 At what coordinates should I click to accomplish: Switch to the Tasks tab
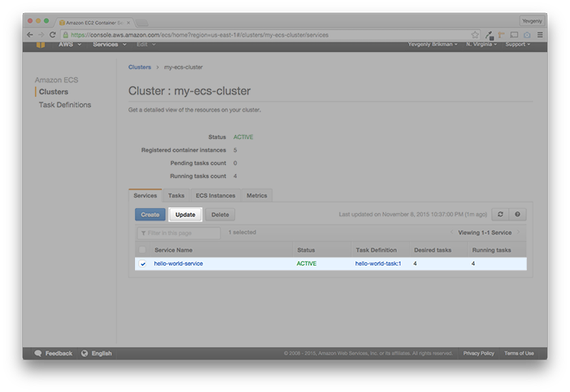coord(176,195)
